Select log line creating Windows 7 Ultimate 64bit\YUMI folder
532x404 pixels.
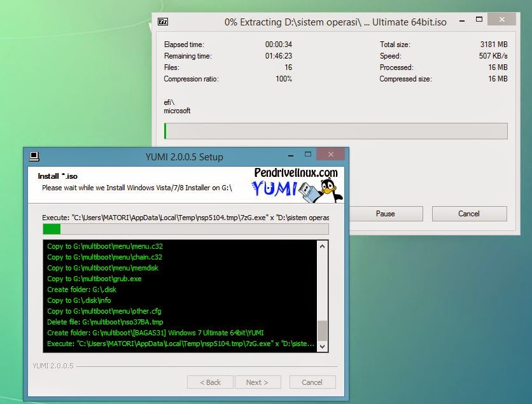(155, 333)
